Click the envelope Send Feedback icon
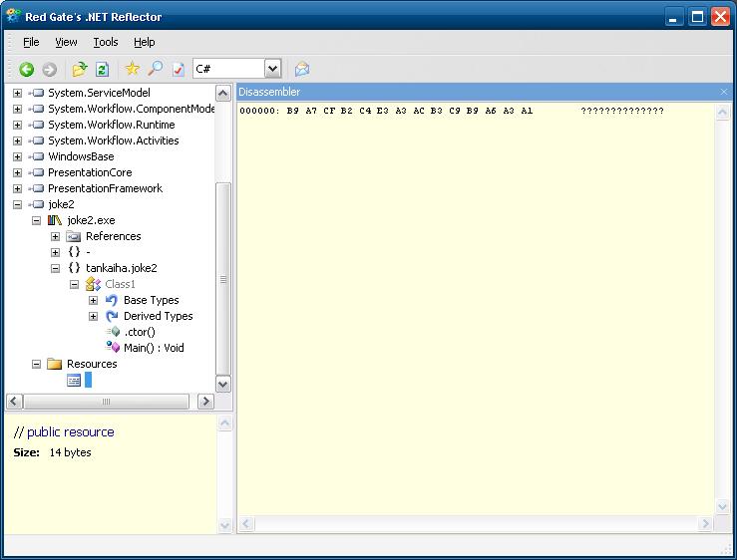Viewport: 737px width, 560px height. [302, 69]
